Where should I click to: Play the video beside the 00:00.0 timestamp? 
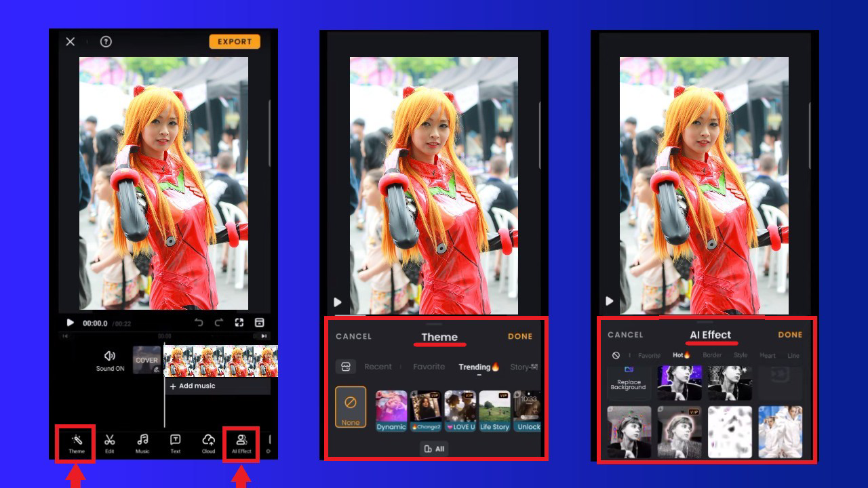pyautogui.click(x=70, y=323)
